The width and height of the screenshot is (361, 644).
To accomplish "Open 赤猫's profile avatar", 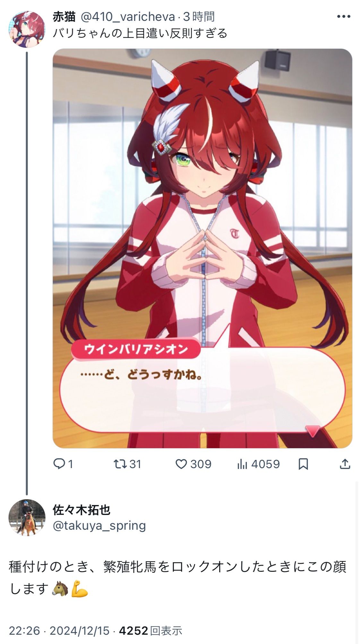I will (x=27, y=29).
